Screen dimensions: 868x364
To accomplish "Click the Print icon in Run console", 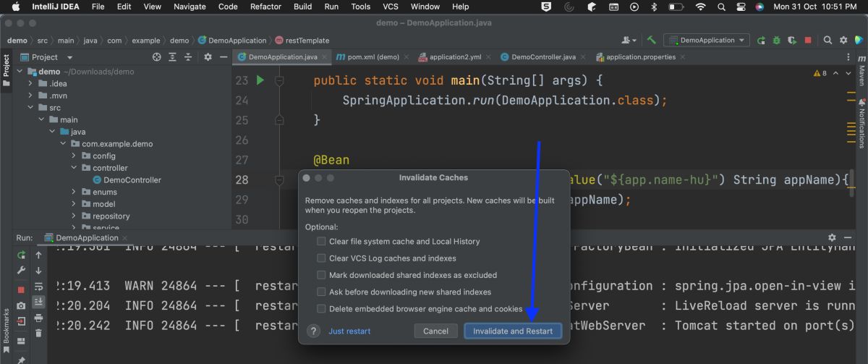I will 38,318.
